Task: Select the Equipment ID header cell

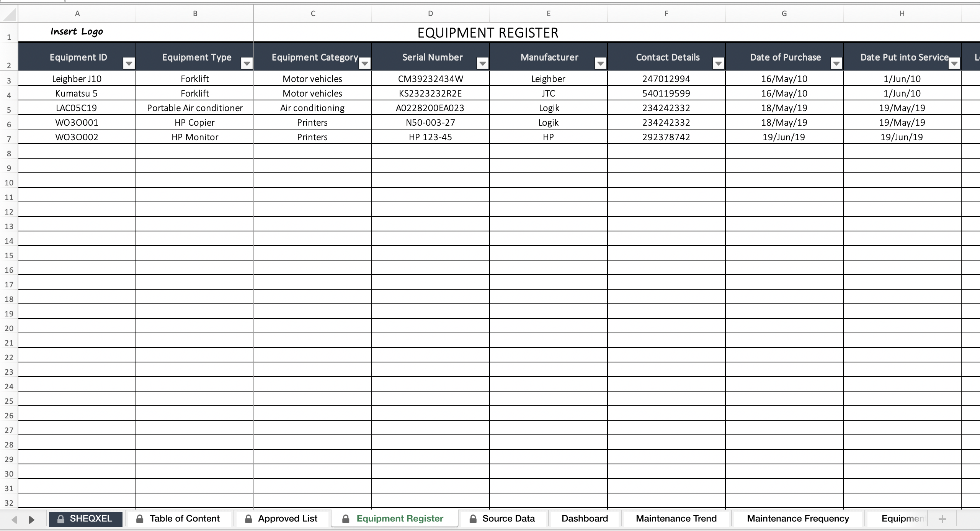Action: 77,57
